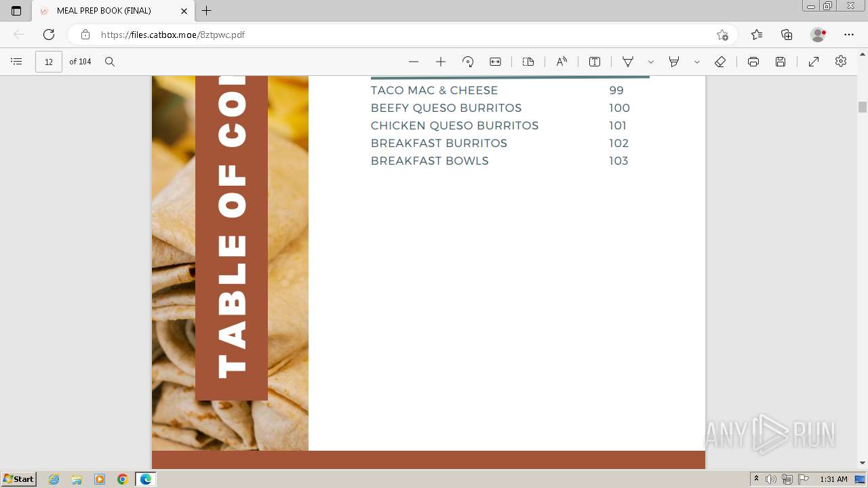The width and height of the screenshot is (868, 488).
Task: Select the Draw pen tool
Action: pos(628,62)
